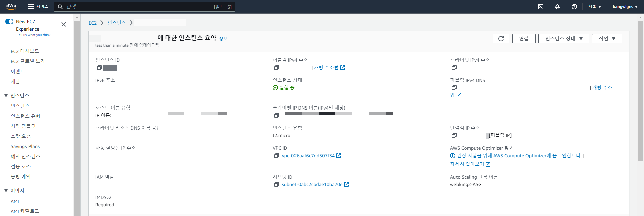
Task: Open the 인스턴스 상태 dropdown
Action: pyautogui.click(x=564, y=39)
